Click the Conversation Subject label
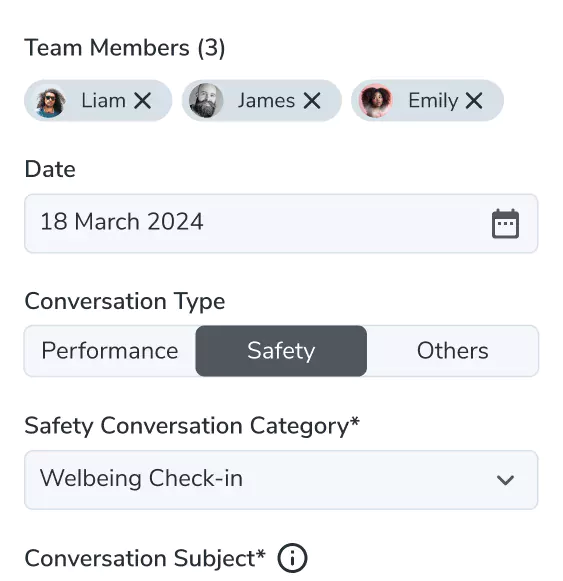This screenshot has width=563, height=581. 145,558
